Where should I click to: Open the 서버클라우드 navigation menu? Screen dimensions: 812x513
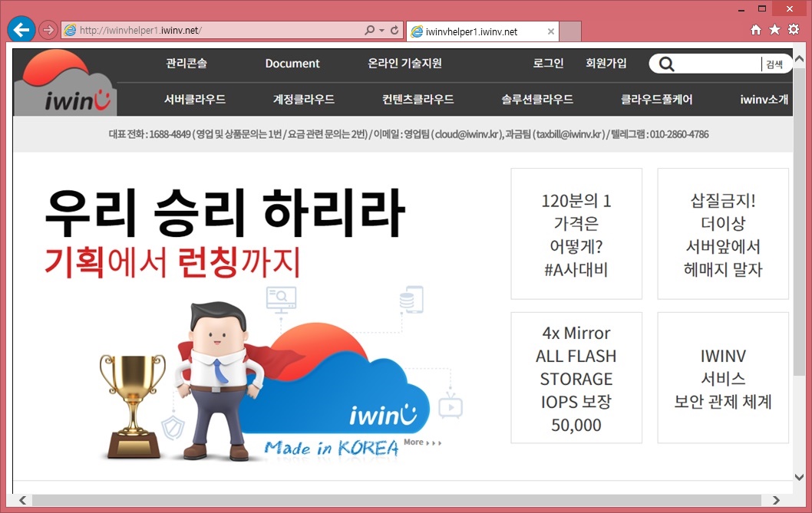195,100
